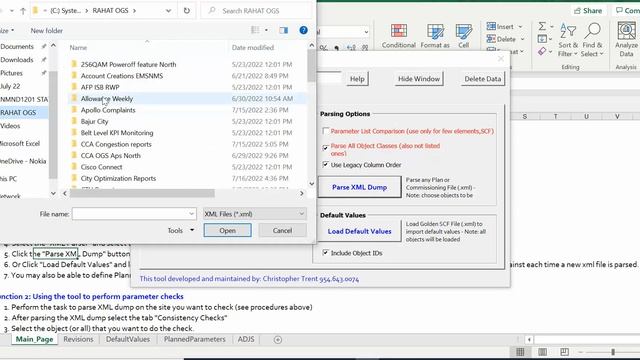Viewport: 640px width, 360px height.
Task: Refresh the RAHAT OGS folder listing
Action: coord(187,11)
